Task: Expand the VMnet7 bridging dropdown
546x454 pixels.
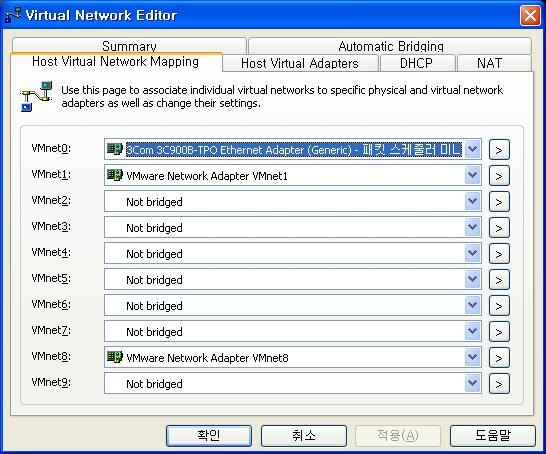Action: (x=473, y=331)
